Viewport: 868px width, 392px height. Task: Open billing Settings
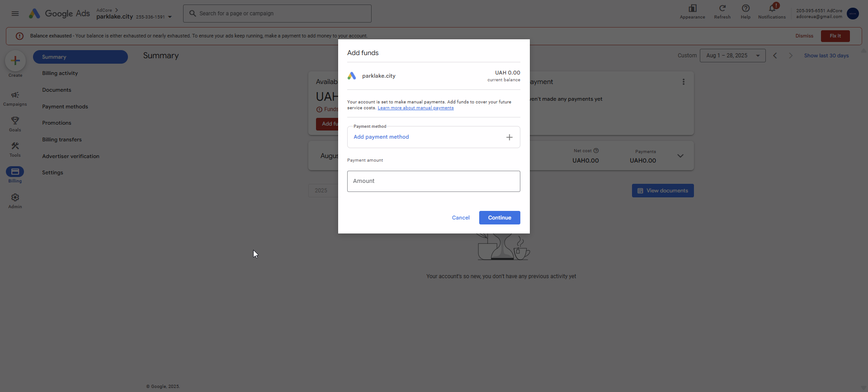52,173
